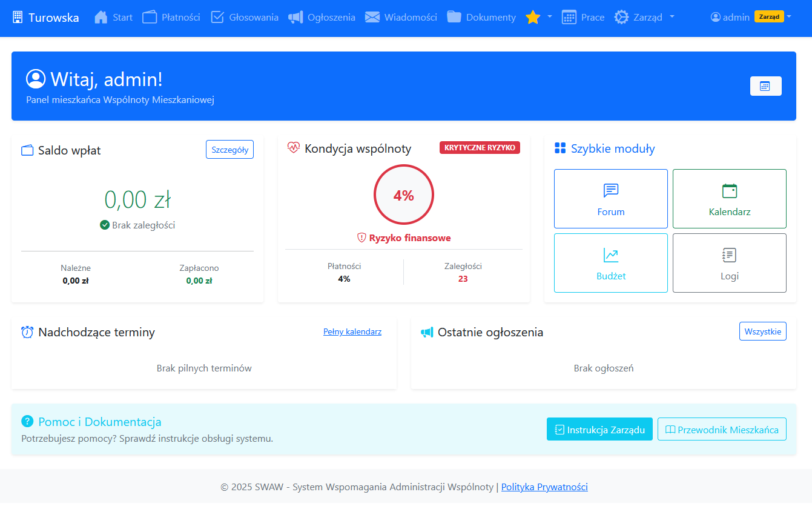This screenshot has height=509, width=812.
Task: Open the Logi quick module
Action: point(730,263)
